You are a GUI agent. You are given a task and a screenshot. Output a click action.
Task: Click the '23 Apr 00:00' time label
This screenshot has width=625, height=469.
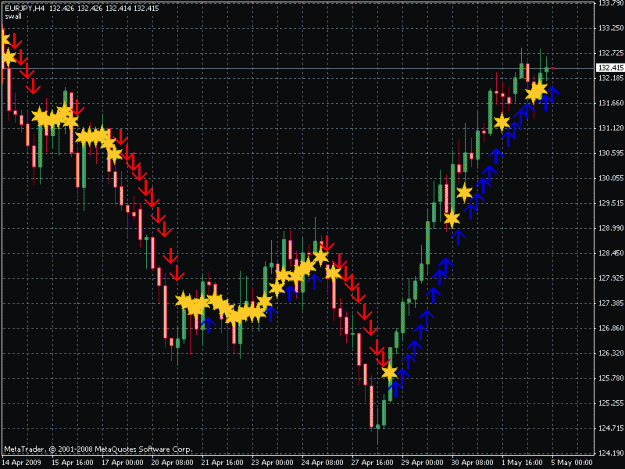pyautogui.click(x=272, y=463)
